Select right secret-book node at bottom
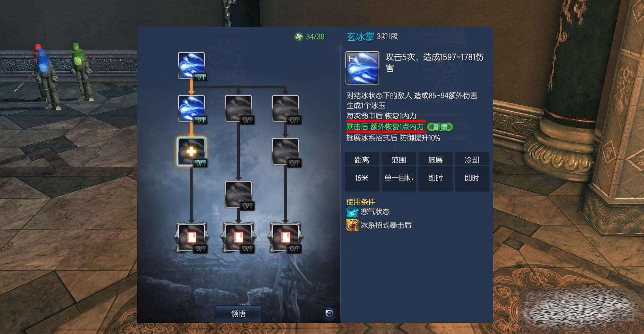 click(285, 237)
